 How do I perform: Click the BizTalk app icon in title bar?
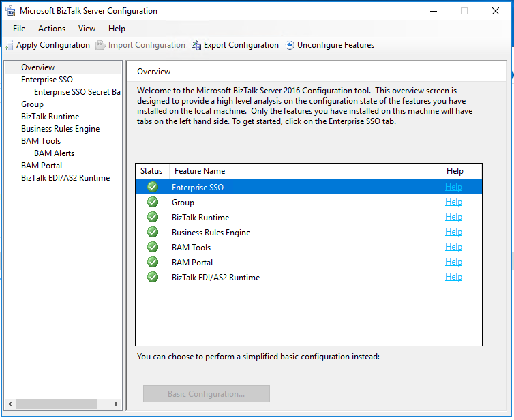tap(11, 11)
